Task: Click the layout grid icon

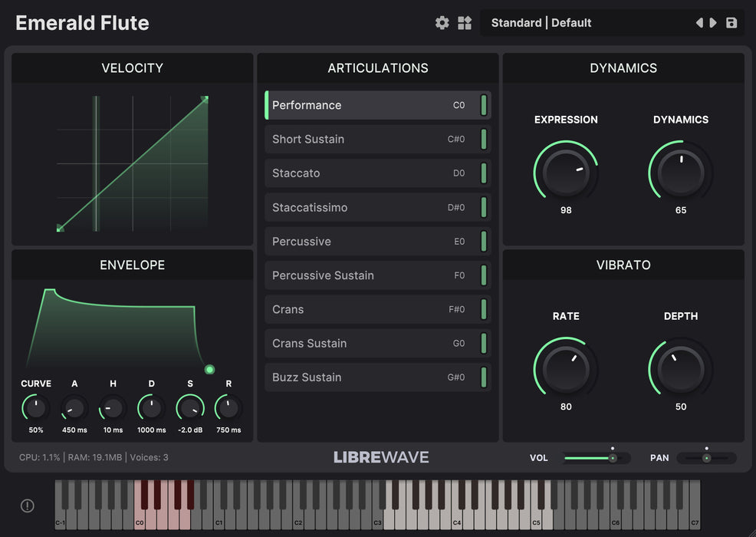Action: (x=465, y=23)
